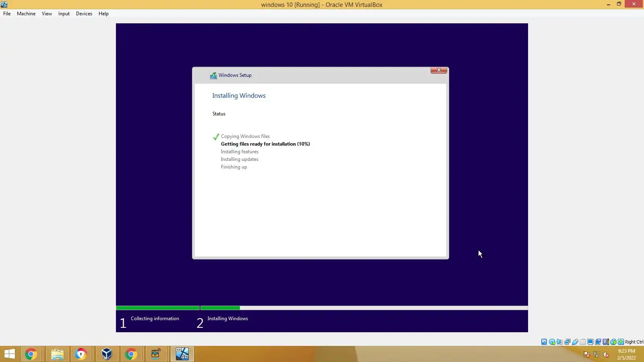The image size is (644, 362).
Task: Open the colorful keyhole browser taskbar icon
Action: click(x=81, y=354)
